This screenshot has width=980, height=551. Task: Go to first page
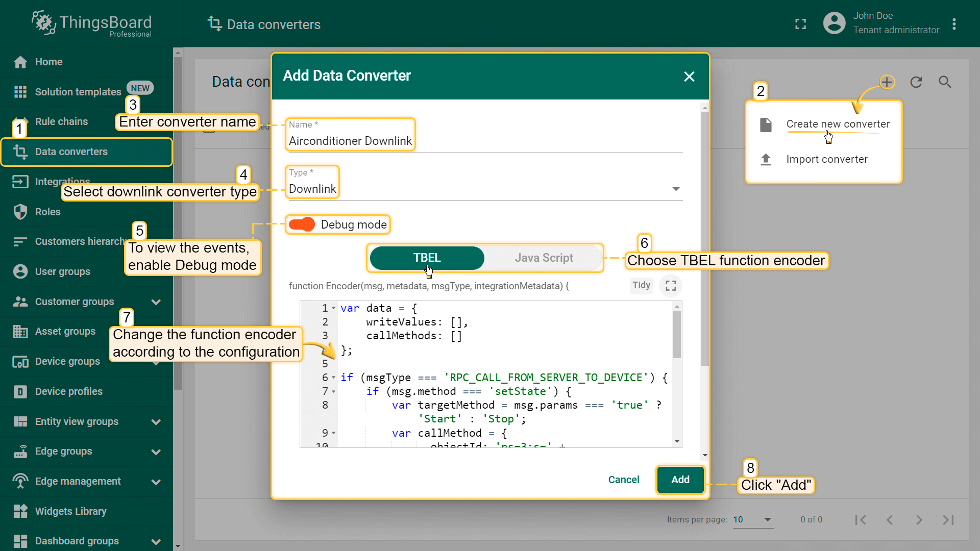[x=861, y=520]
